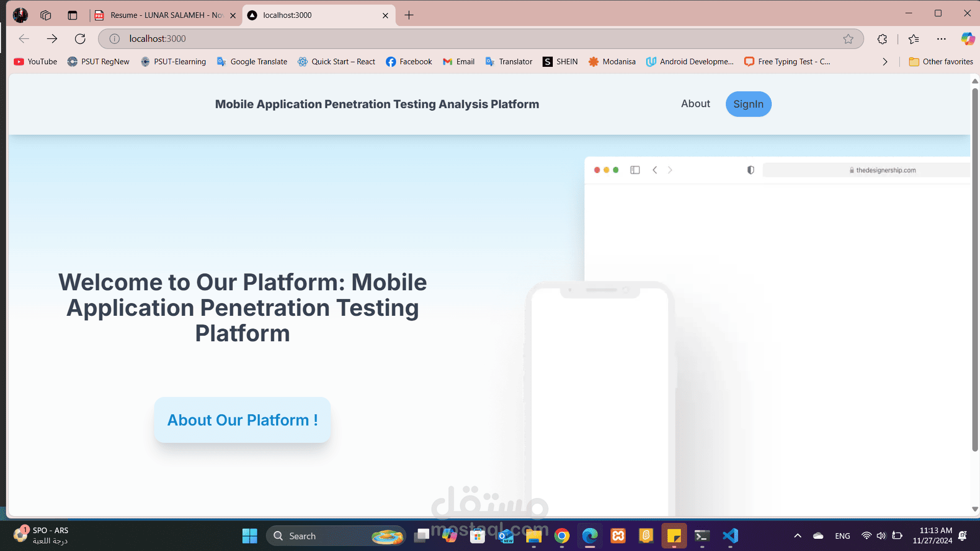Viewport: 980px width, 551px height.
Task: Open File Explorer from taskbar
Action: coord(534,536)
